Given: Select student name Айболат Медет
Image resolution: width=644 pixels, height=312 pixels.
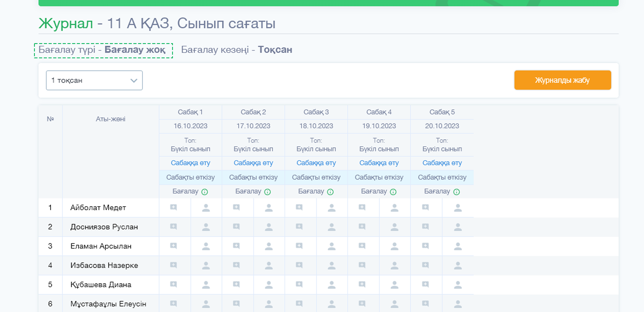Looking at the screenshot, I should click(x=98, y=208).
